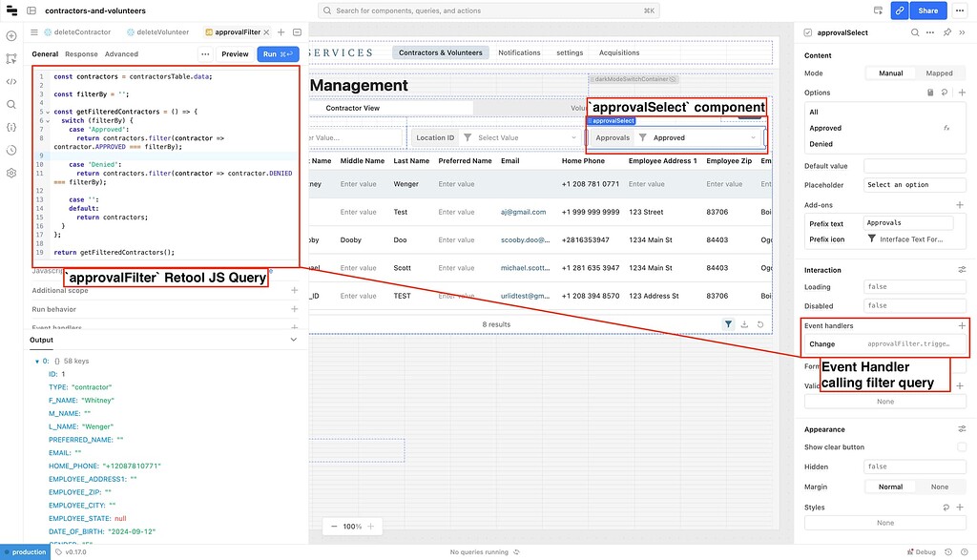This screenshot has width=977, height=560.
Task: Expand Run behavior section
Action: pos(294,309)
